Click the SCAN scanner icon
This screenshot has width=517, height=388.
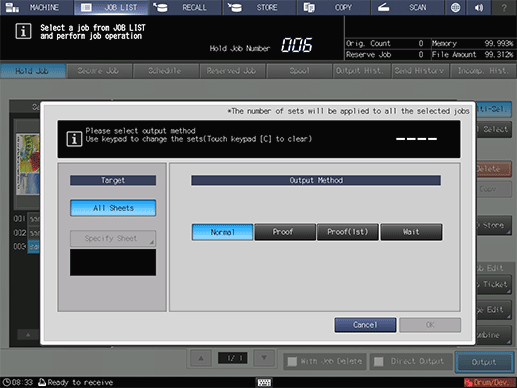(x=383, y=7)
